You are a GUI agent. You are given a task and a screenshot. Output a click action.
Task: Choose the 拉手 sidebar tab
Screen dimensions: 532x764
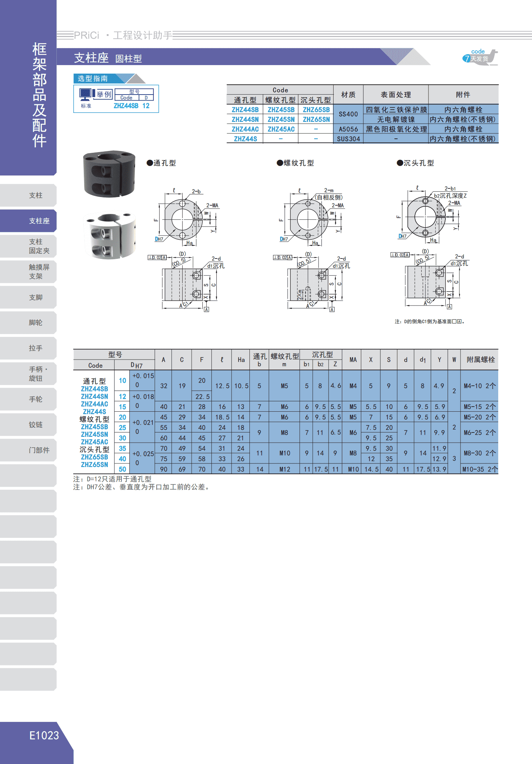28,348
